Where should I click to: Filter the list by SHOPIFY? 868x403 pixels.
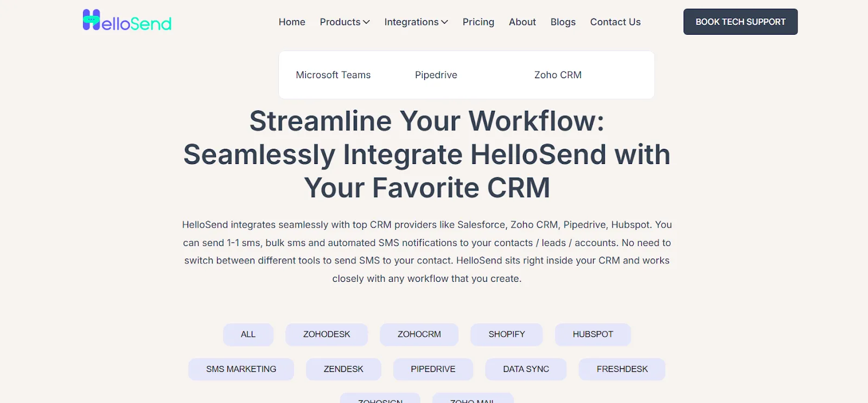507,335
